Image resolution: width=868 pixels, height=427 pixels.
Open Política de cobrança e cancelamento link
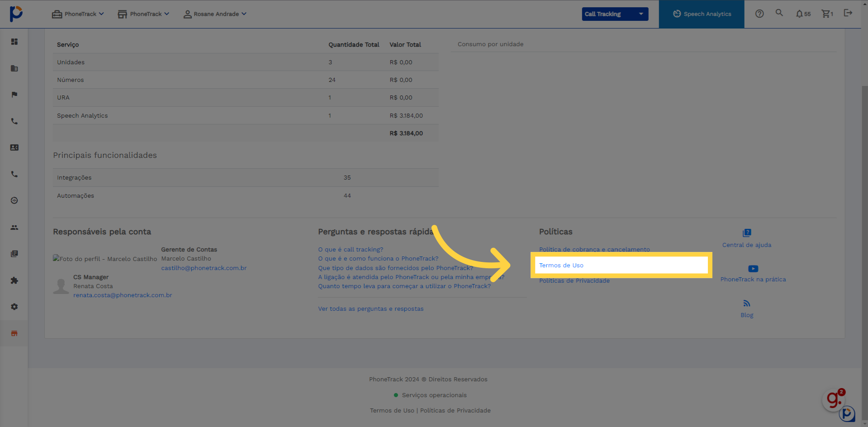tap(594, 249)
